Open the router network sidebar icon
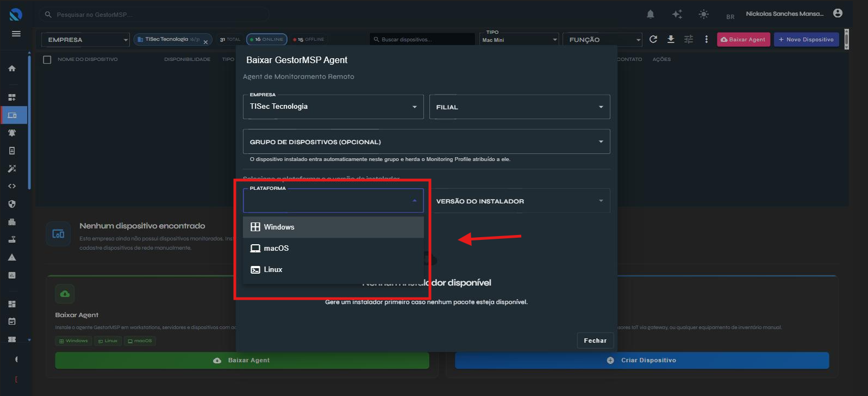 [x=12, y=239]
